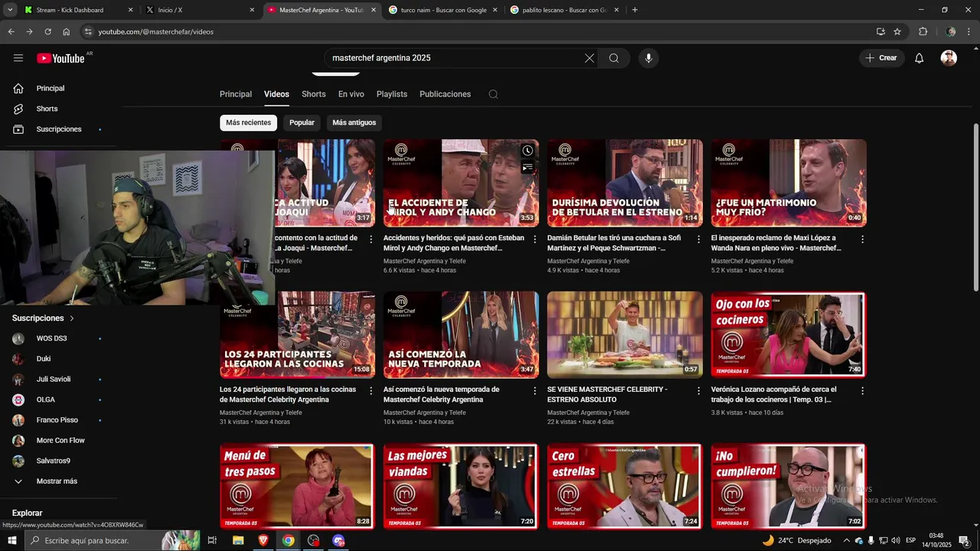Play Durísima devolución de Betular thumbnail
The width and height of the screenshot is (980, 551).
[x=625, y=183]
